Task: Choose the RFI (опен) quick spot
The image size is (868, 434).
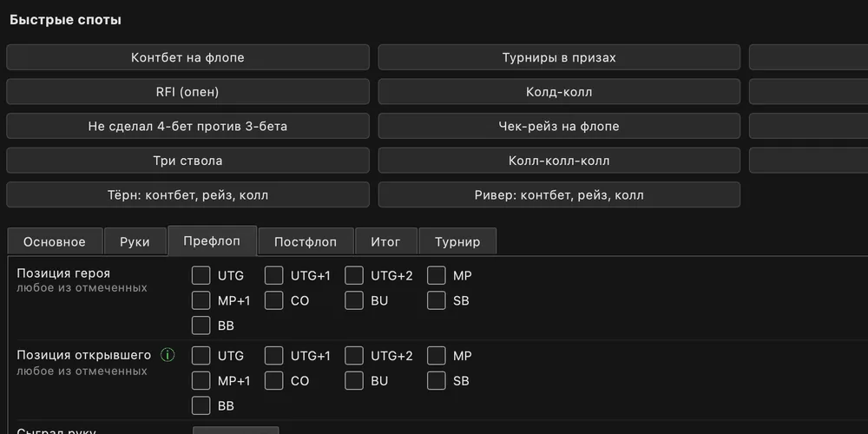Action: coord(187,92)
